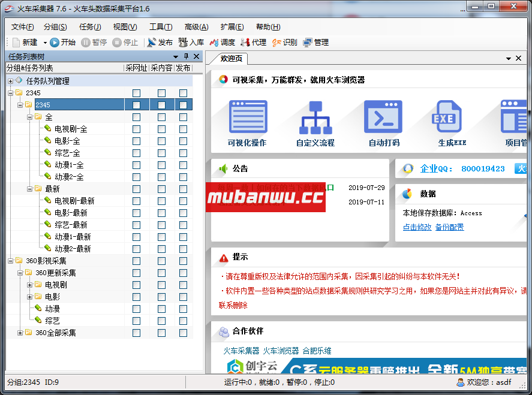Image resolution: width=532 pixels, height=395 pixels.
Task: Toggle 发布 checkbox for 综艺-全
Action: pos(183,153)
